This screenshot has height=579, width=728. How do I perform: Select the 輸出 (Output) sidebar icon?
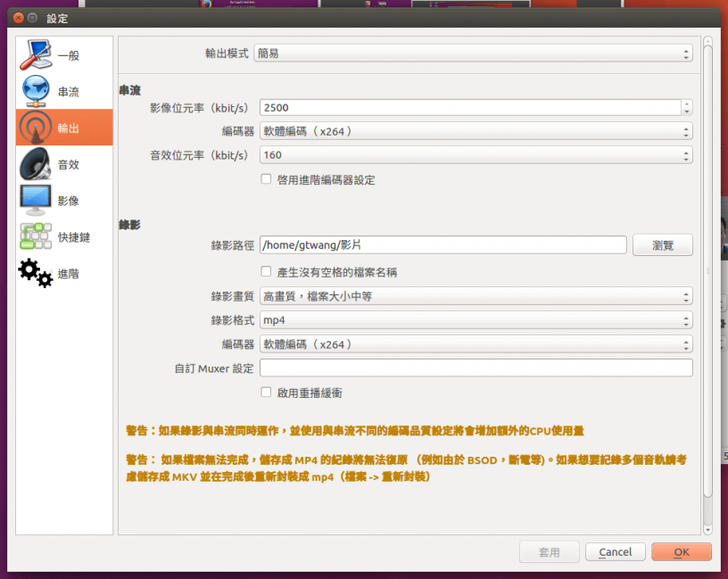point(63,127)
